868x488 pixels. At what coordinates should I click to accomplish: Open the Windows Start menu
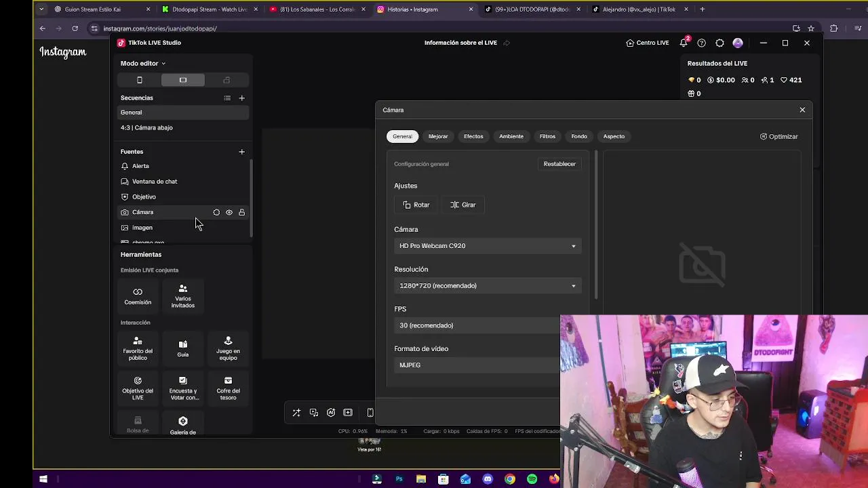point(43,479)
